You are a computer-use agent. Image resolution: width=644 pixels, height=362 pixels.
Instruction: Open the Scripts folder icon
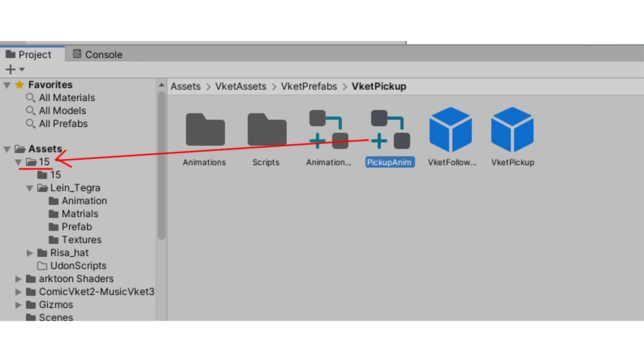coord(267,130)
